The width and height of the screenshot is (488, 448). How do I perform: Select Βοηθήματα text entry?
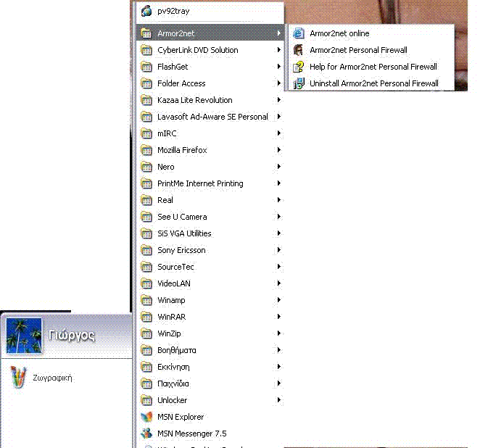[x=177, y=350]
